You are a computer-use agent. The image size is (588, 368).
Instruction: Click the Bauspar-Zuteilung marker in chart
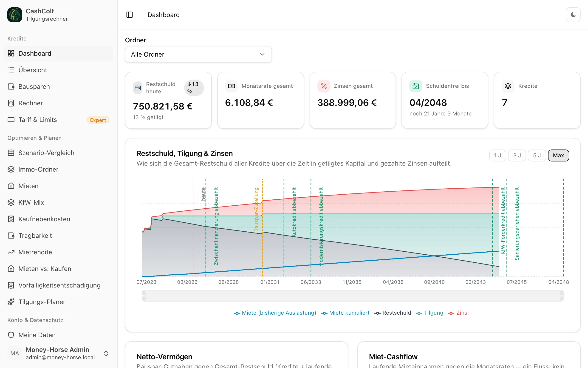(262, 227)
